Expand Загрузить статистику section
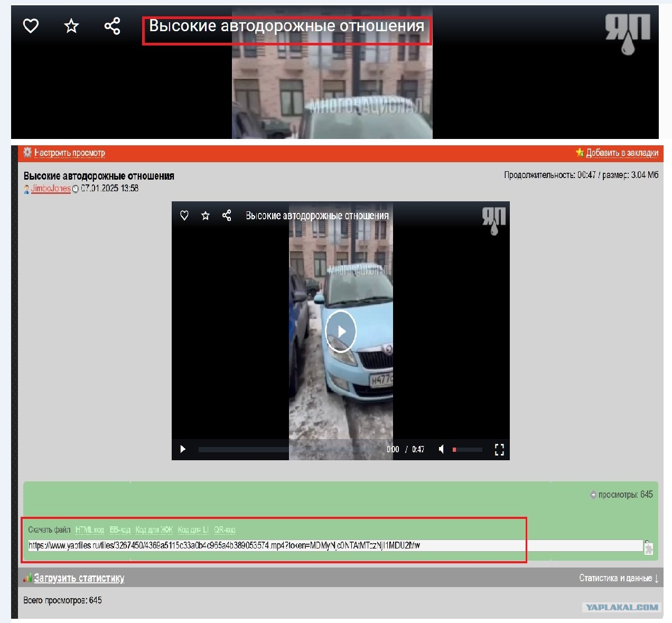 click(79, 578)
